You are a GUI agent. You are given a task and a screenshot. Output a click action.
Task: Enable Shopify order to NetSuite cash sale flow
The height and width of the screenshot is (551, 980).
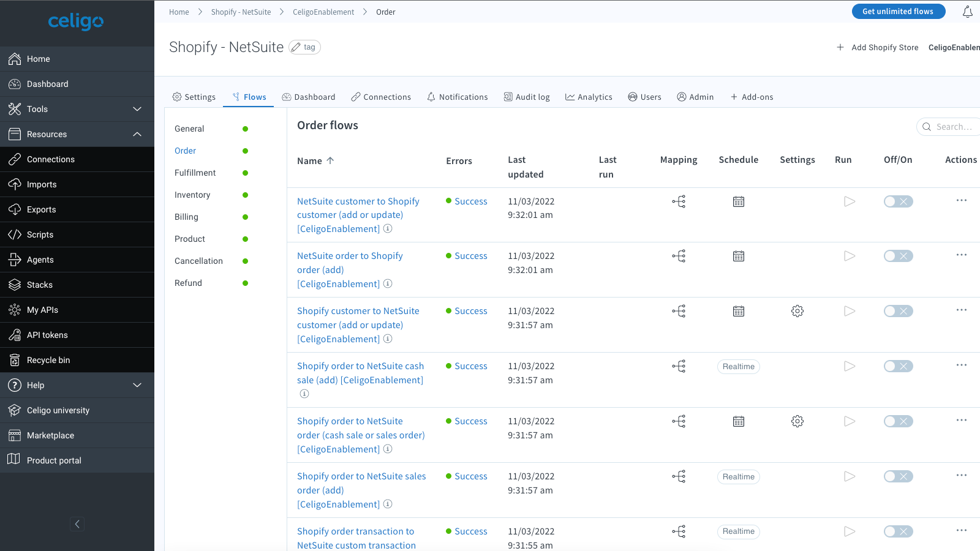tap(898, 366)
